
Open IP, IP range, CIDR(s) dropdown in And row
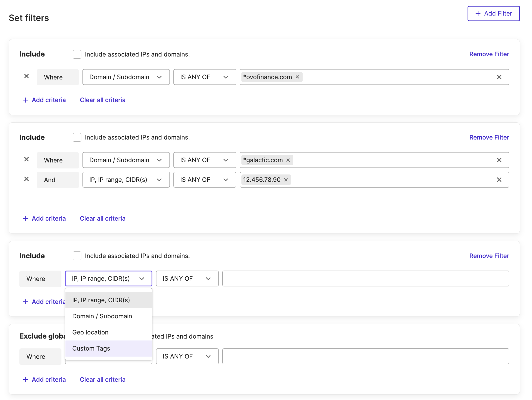[x=126, y=180]
